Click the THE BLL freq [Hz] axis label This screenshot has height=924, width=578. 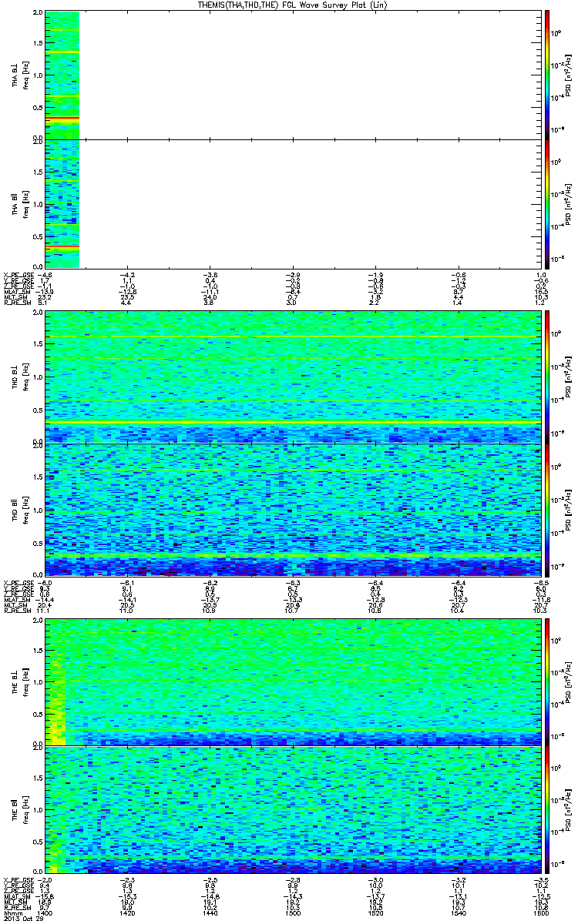pos(25,682)
